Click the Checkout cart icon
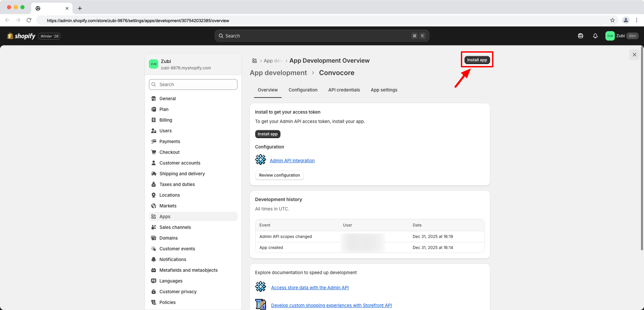 point(154,152)
